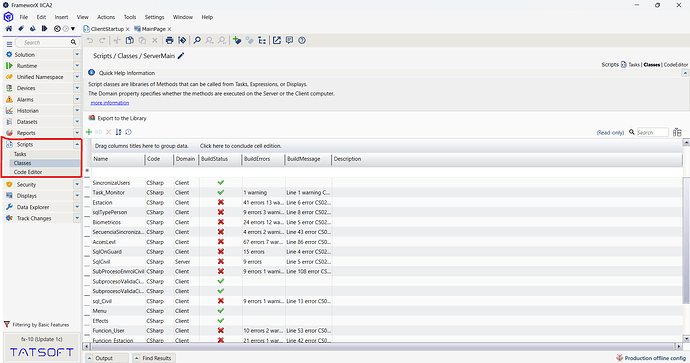Click the Production offline config status icon
The height and width of the screenshot is (363, 690).
(620, 358)
